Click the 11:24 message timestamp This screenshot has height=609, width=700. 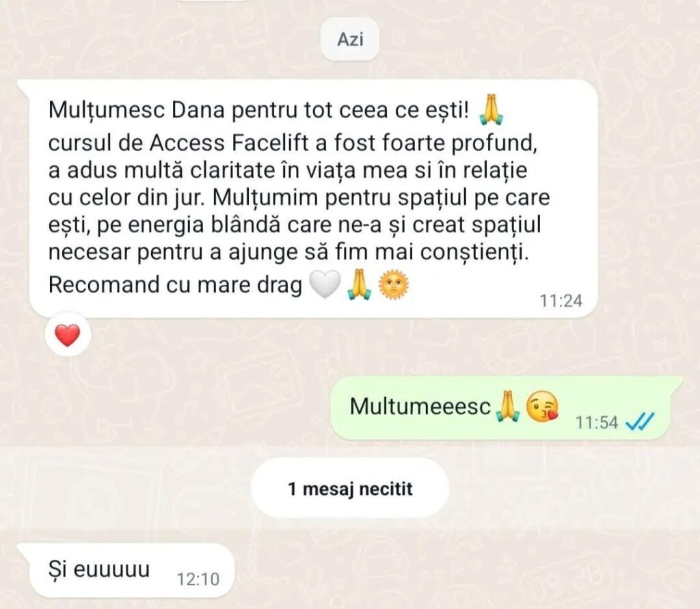point(561,301)
